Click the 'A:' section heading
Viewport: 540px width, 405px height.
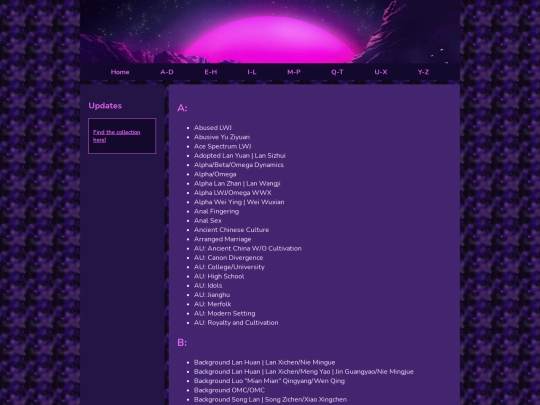[182, 108]
